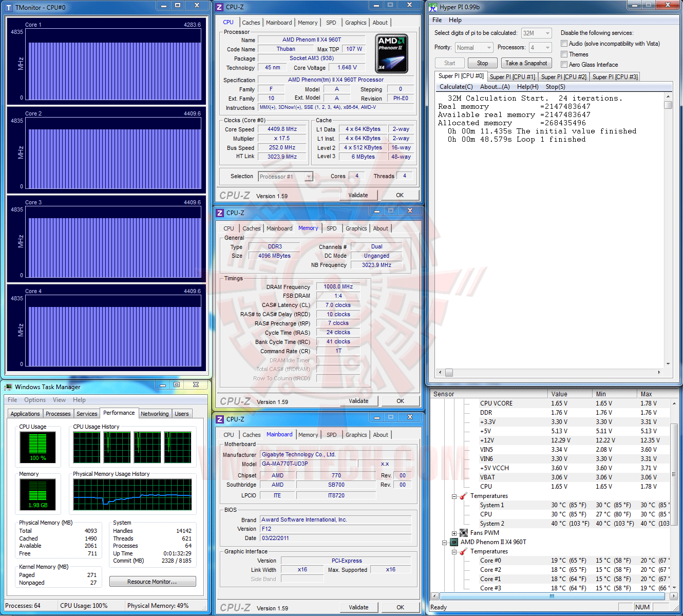
Task: Open the Calculate(C) menu in Super PI
Action: tap(456, 87)
